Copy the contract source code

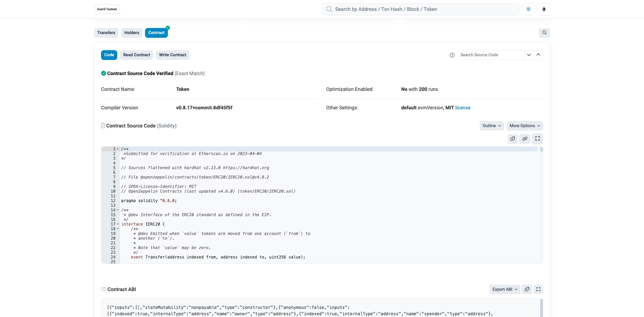513,139
